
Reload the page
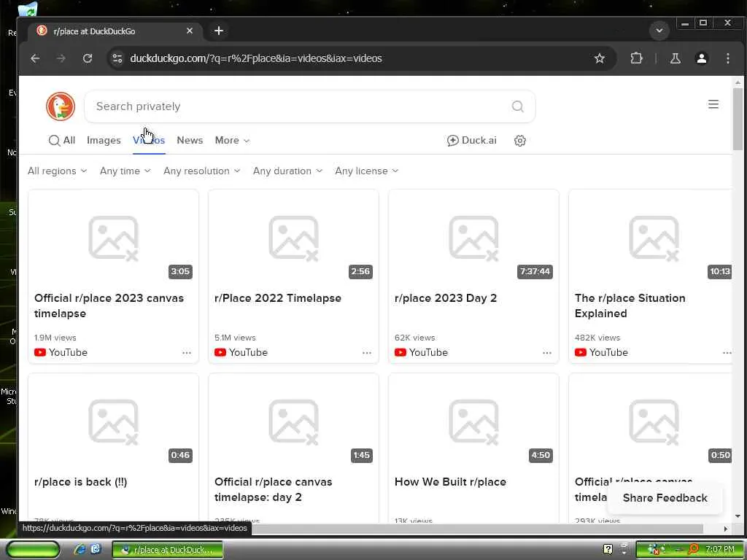88,58
